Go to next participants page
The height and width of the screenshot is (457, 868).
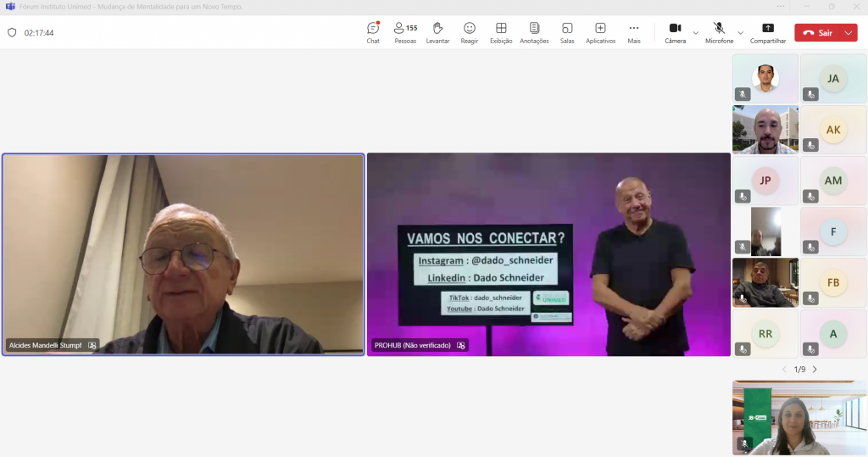[815, 370]
